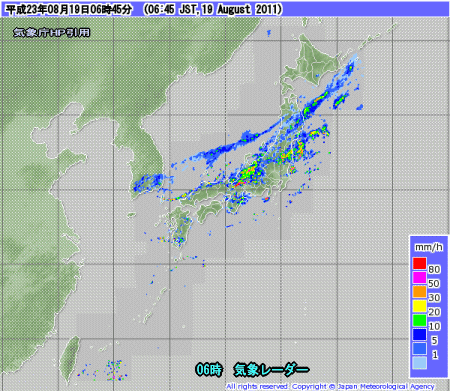Click Taiwan island on the map
This screenshot has width=450, height=391.
point(70,360)
